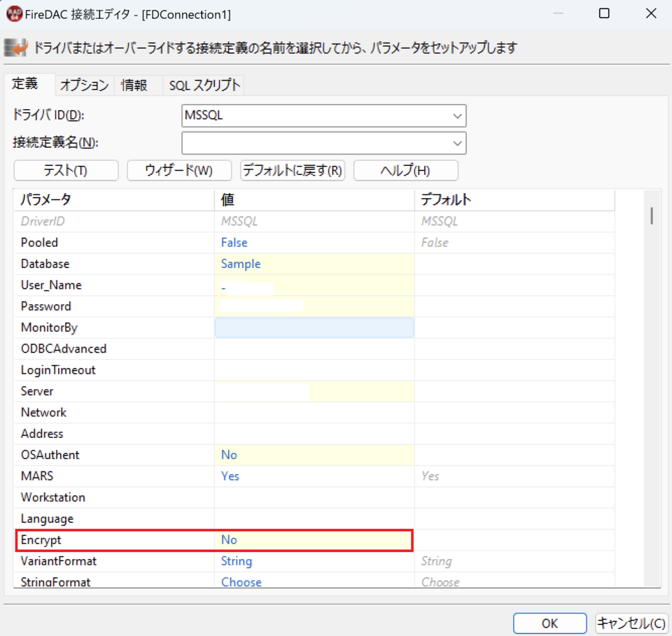This screenshot has width=672, height=636.
Task: Click the OSAuthent value No
Action: pos(229,455)
